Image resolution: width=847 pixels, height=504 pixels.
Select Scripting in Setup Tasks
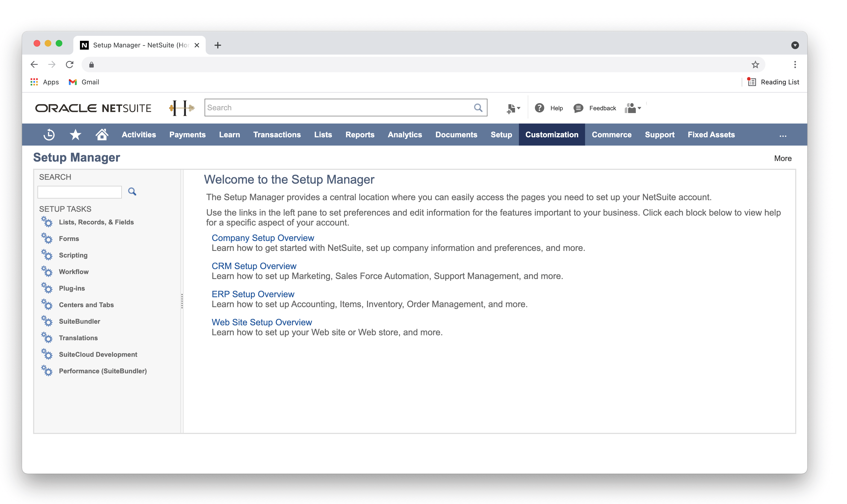pyautogui.click(x=73, y=255)
